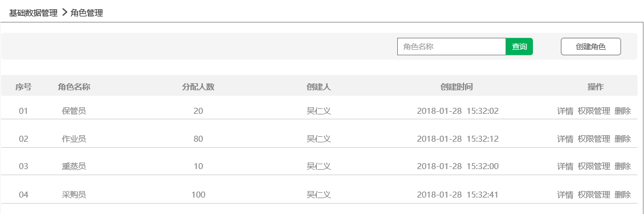Screen dimensions: 644x214
Task: Click the 创建角色 button
Action: point(590,47)
